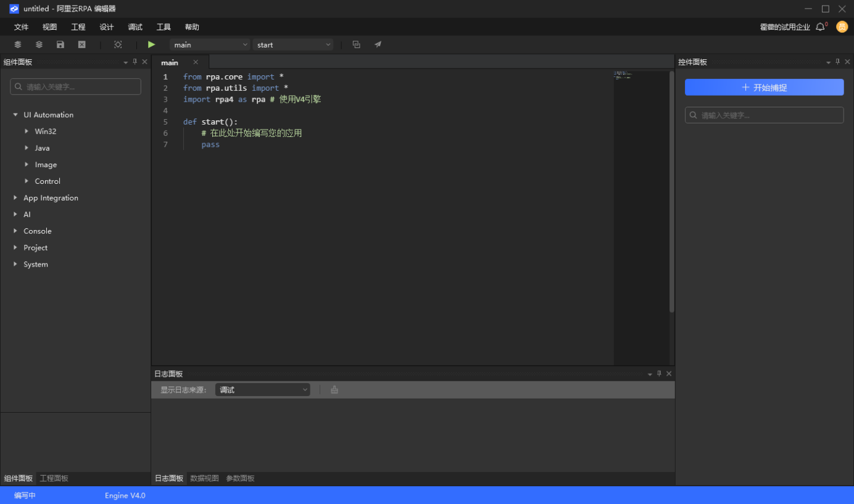
Task: Click the clear-log broom icon
Action: click(334, 390)
